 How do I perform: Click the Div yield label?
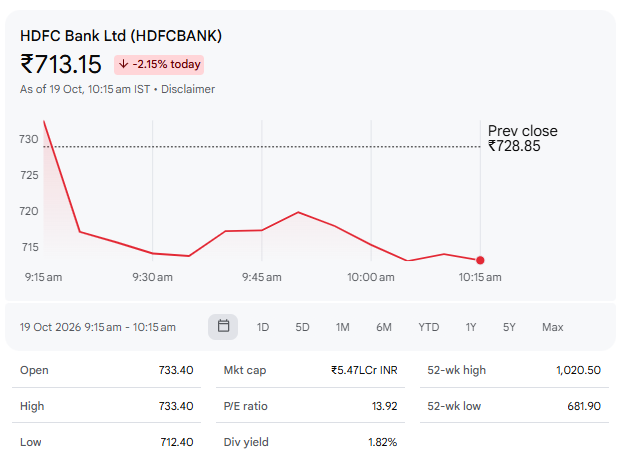pyautogui.click(x=246, y=442)
